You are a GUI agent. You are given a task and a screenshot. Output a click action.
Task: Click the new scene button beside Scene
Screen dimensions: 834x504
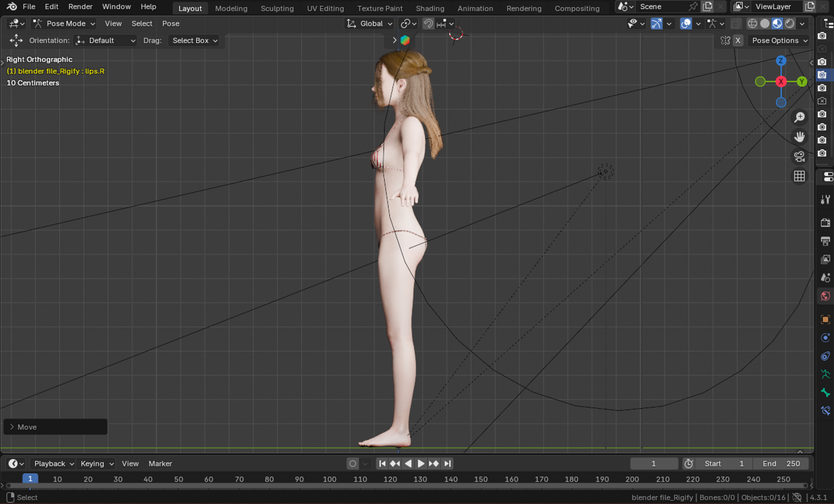[708, 7]
